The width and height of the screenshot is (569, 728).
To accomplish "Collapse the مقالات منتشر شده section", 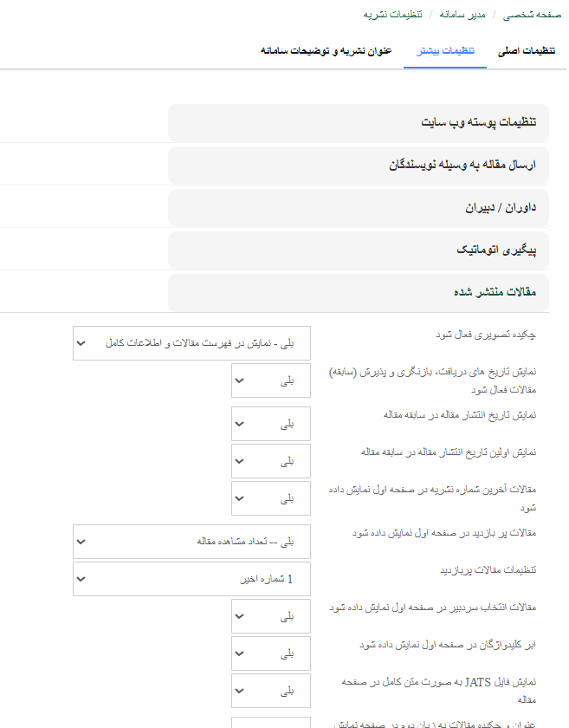I will [359, 293].
